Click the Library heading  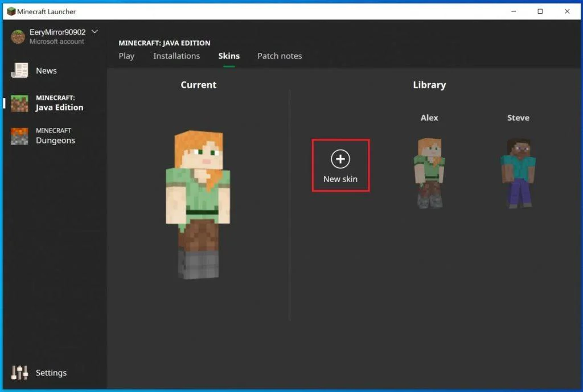429,85
